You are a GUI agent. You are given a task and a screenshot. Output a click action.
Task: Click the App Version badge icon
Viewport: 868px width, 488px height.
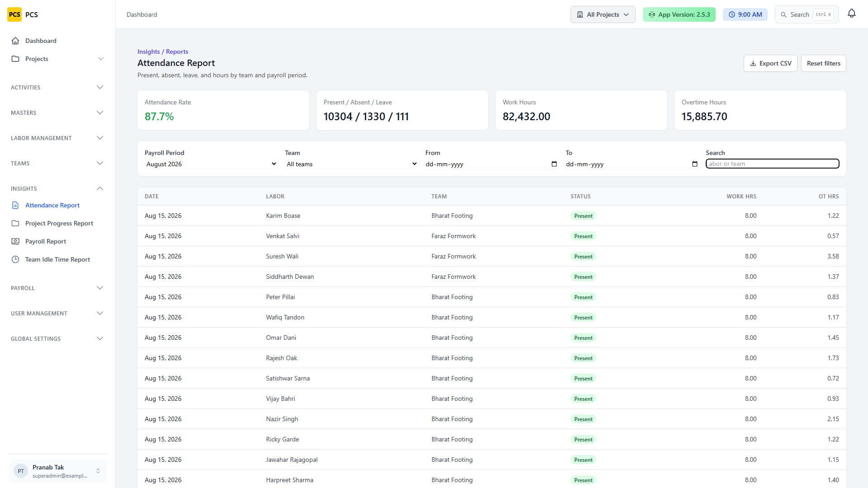coord(652,14)
